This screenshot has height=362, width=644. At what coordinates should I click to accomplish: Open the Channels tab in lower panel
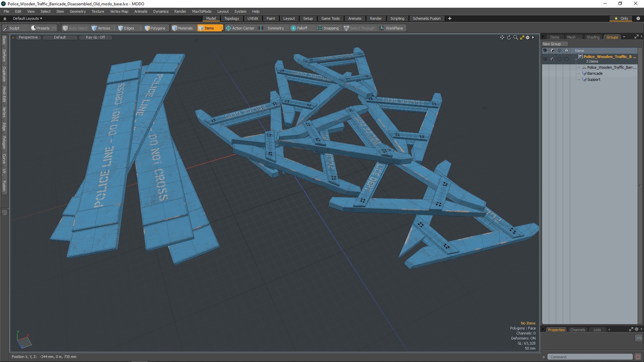click(x=577, y=330)
